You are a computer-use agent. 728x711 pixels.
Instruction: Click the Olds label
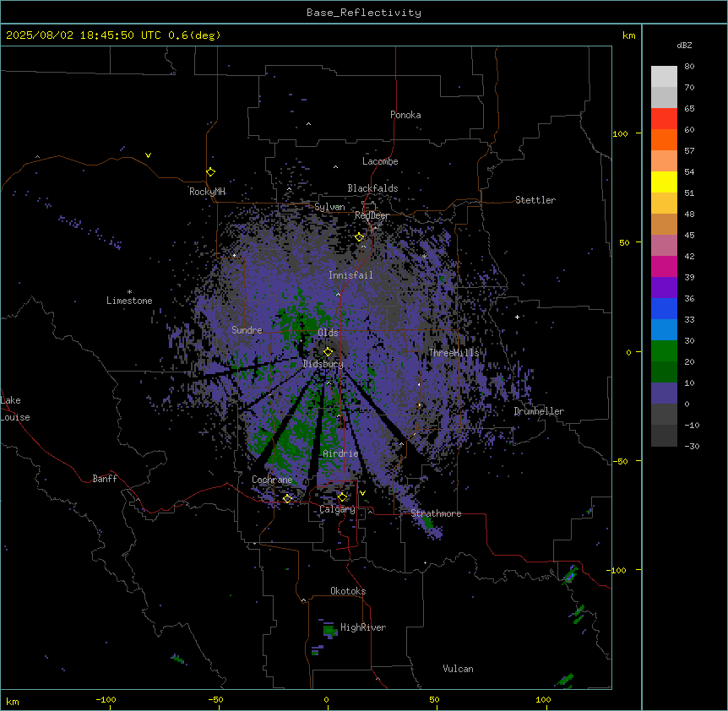(x=328, y=333)
